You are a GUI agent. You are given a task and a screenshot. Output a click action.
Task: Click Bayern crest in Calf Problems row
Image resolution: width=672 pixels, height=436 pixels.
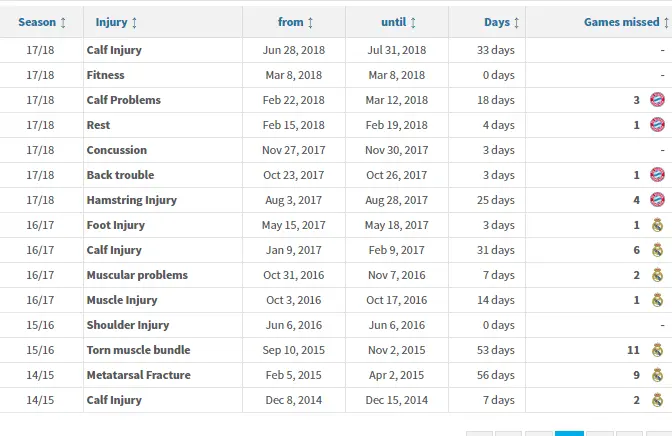point(657,100)
